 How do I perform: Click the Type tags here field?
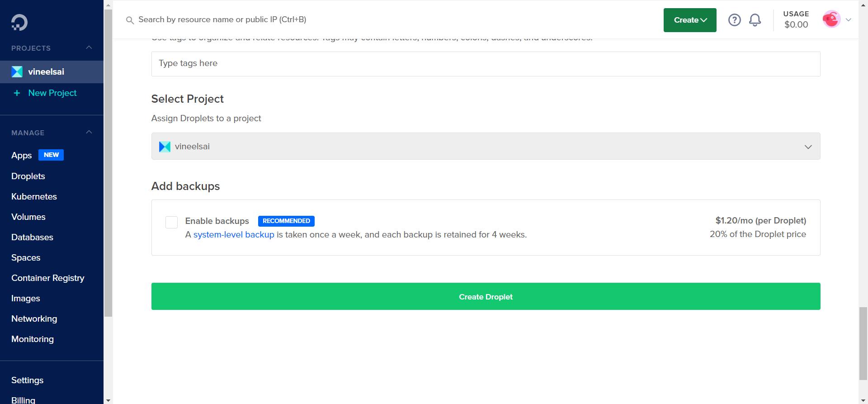(x=486, y=64)
